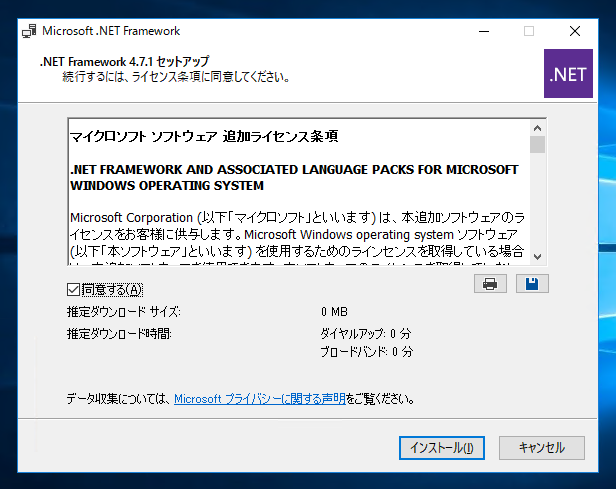This screenshot has width=616, height=489.
Task: Click the license scrollbar down arrow
Action: point(537,257)
